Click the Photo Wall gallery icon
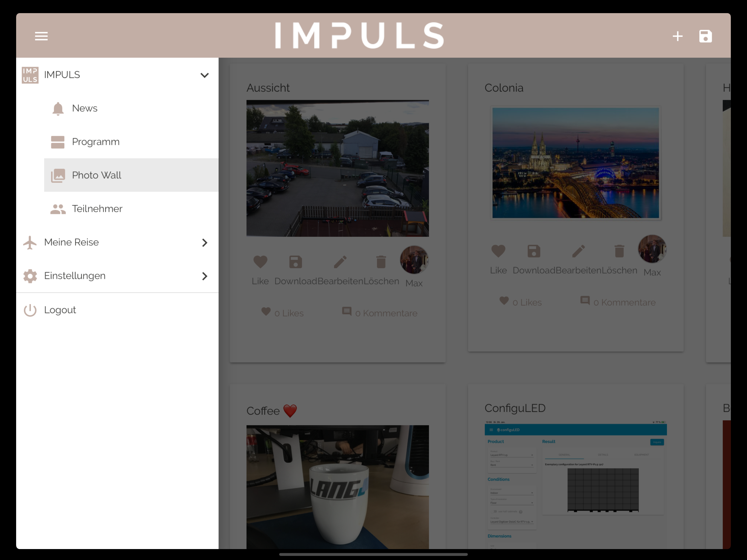 click(58, 175)
